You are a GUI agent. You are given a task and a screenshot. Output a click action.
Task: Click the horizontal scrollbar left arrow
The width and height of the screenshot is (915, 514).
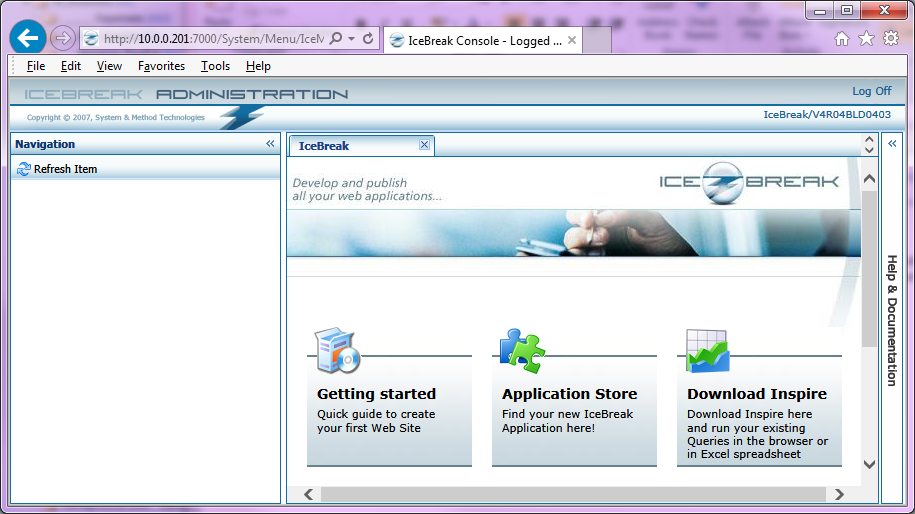pos(309,494)
